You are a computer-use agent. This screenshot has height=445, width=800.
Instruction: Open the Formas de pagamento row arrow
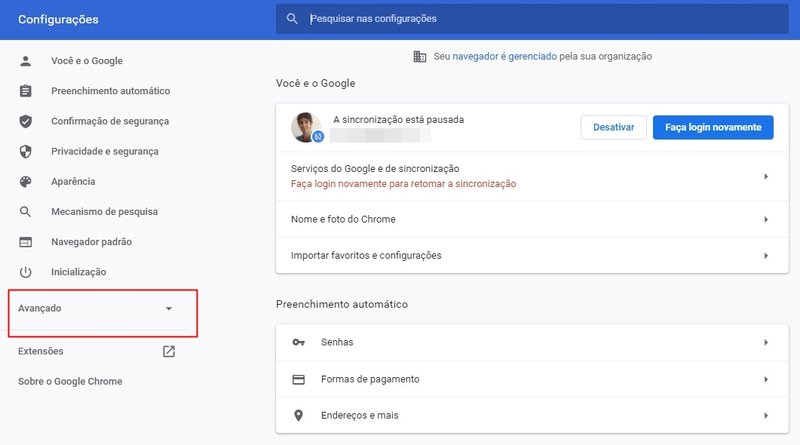(766, 379)
